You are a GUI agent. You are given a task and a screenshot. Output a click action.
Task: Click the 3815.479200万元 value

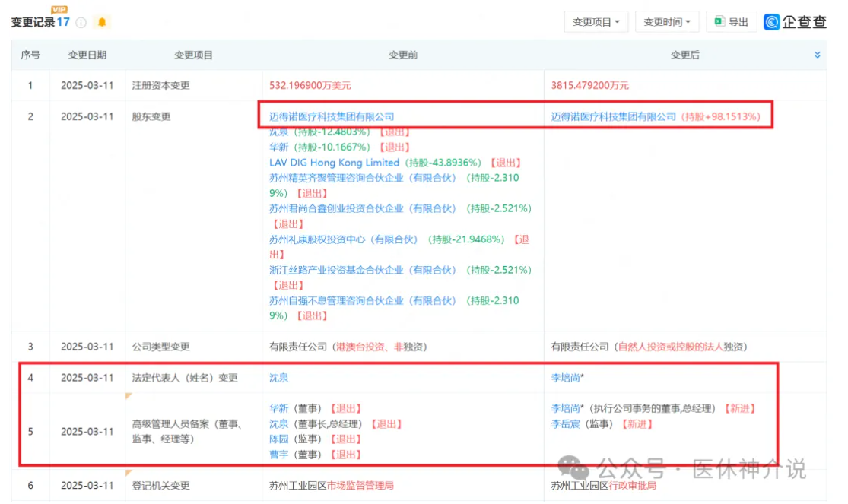(x=590, y=85)
